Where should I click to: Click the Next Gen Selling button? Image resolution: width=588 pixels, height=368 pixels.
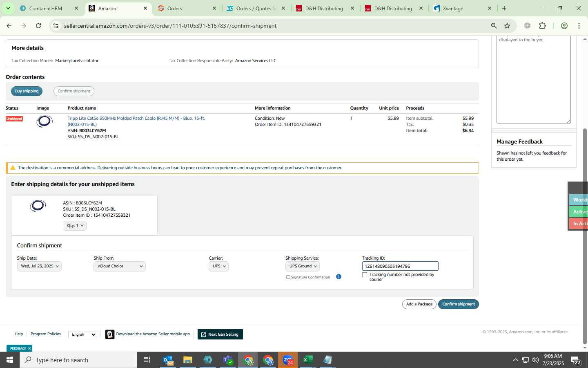[220, 334]
